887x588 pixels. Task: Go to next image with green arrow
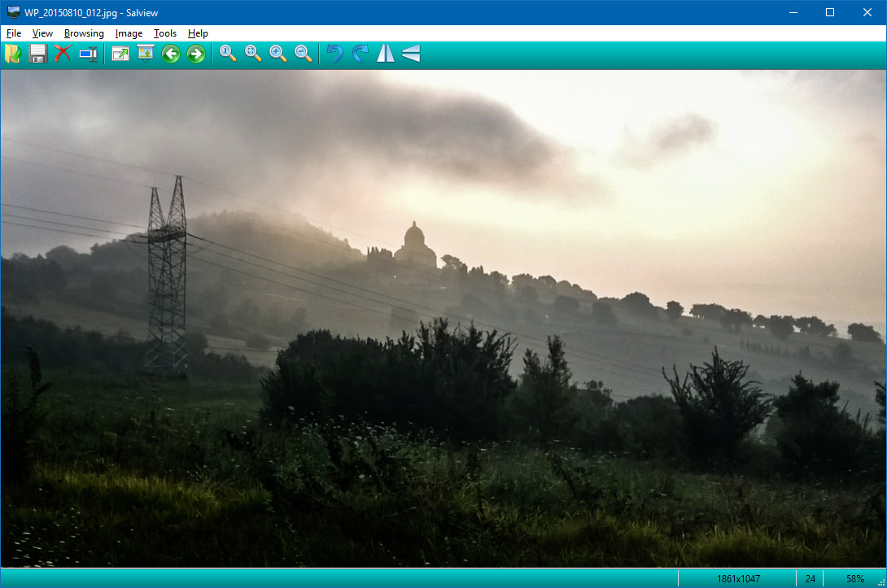196,54
